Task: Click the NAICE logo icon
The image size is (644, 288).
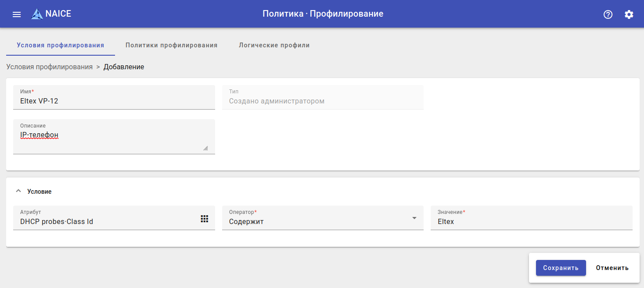Action: click(x=37, y=14)
